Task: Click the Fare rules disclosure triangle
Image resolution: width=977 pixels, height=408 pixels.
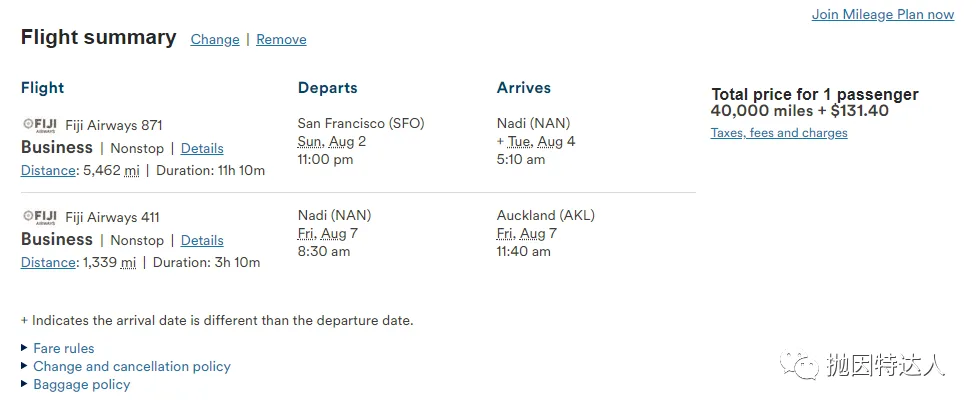Action: tap(24, 348)
